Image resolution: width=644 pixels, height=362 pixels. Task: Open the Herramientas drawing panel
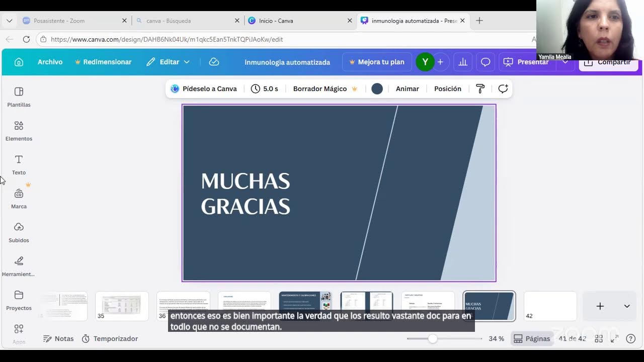[19, 266]
